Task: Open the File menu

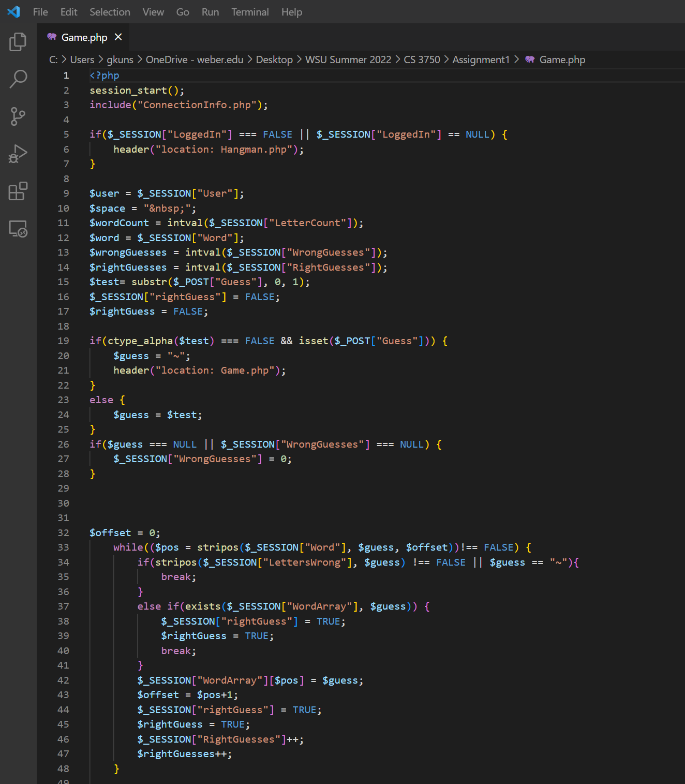Action: coord(40,12)
